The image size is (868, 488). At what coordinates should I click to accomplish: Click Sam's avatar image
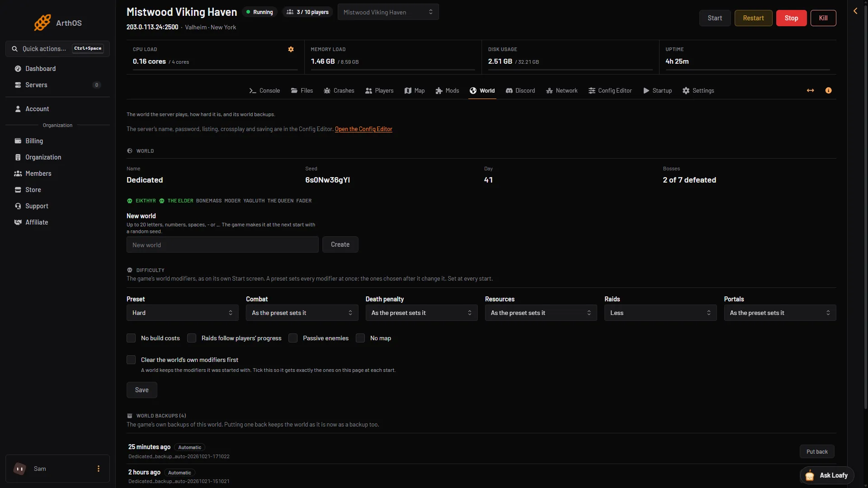20,469
